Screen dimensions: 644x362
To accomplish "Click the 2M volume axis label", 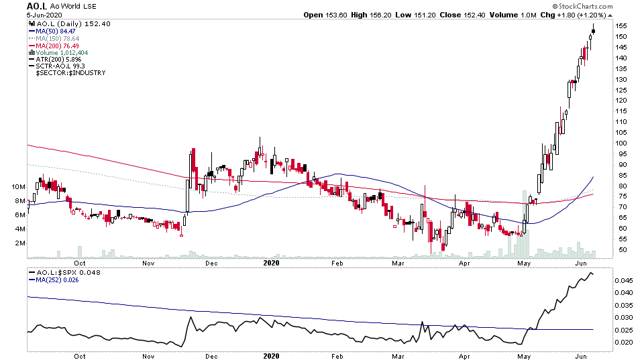I will click(20, 243).
